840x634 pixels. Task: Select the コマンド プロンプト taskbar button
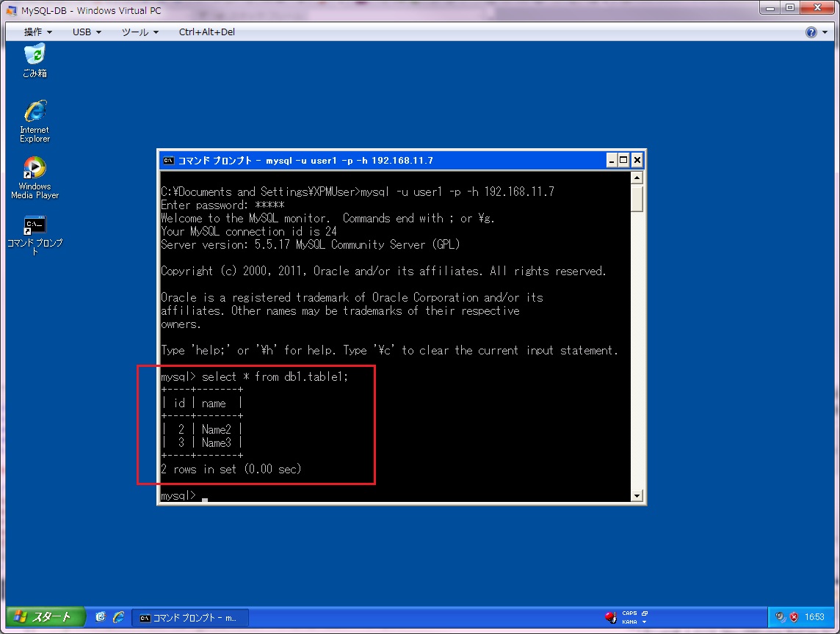[x=190, y=617]
